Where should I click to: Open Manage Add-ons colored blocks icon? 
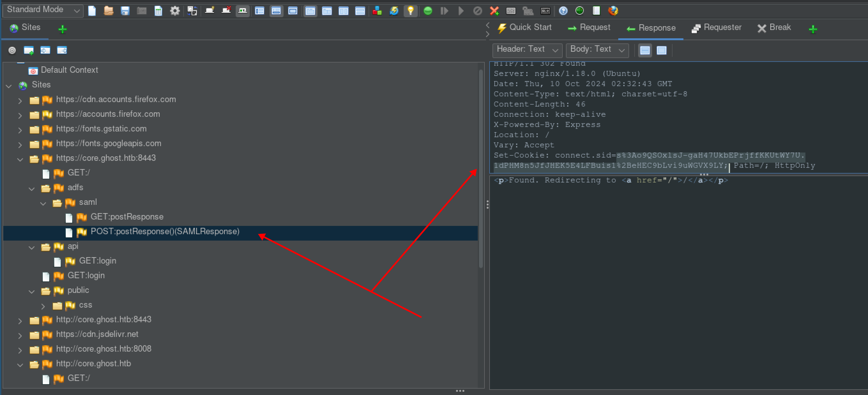(x=377, y=11)
